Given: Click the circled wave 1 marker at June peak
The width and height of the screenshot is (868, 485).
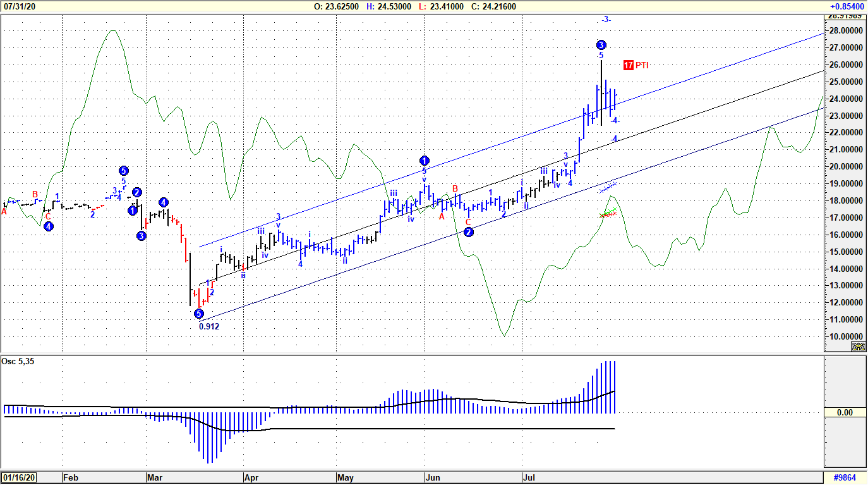Looking at the screenshot, I should tap(424, 161).
